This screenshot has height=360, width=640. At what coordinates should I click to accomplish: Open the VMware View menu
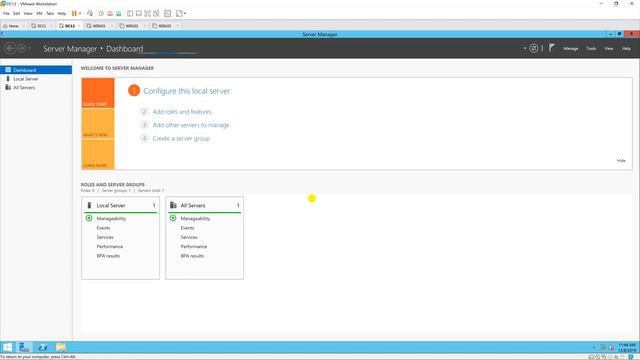coord(28,13)
